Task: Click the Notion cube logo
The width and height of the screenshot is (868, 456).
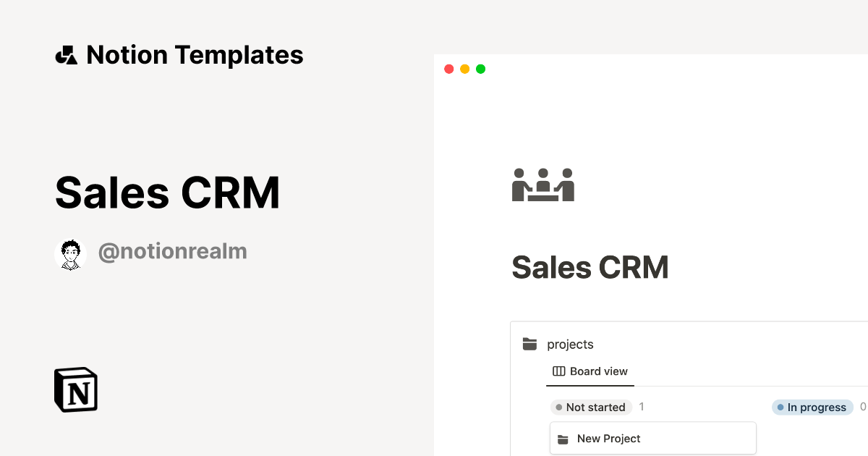Action: pos(76,390)
